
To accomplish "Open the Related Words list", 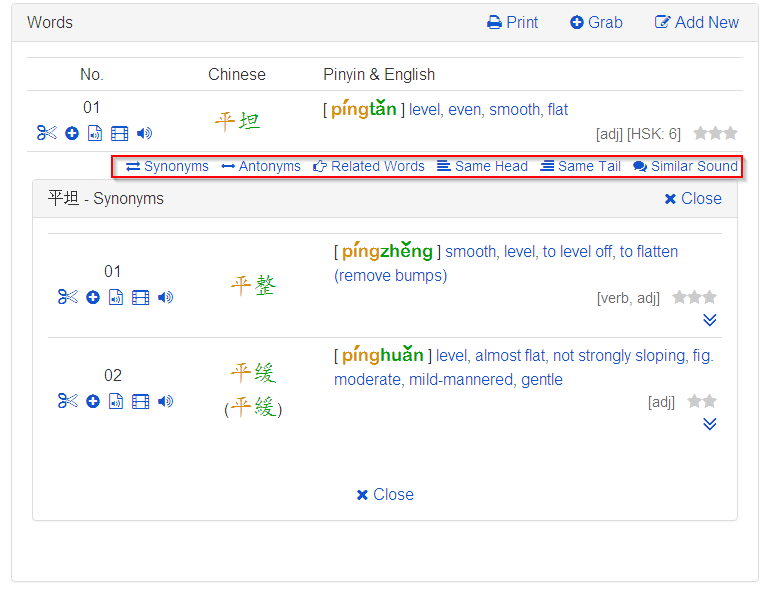I will 369,166.
